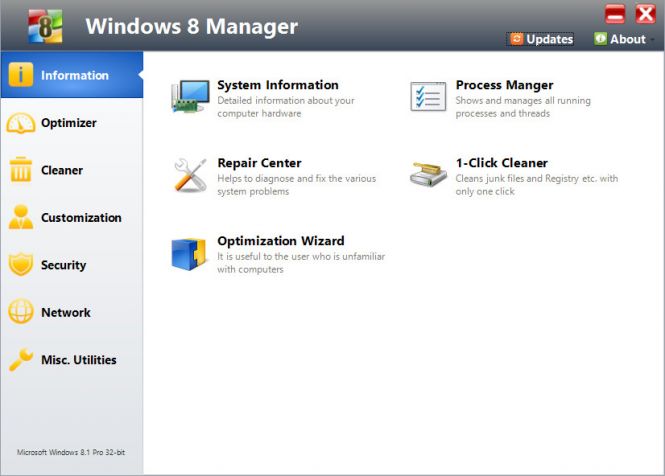Click the Cleaner trash bin icon
The height and width of the screenshot is (476, 665).
[x=20, y=169]
